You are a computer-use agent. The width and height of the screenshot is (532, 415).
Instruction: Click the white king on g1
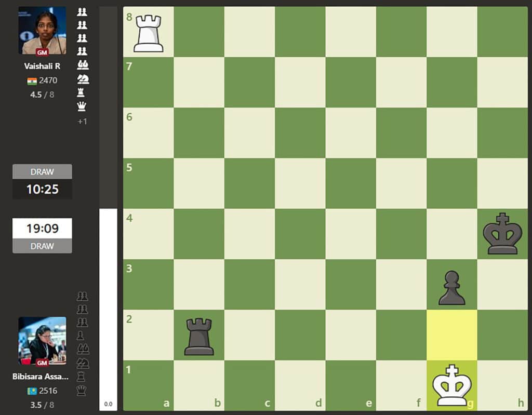[451, 385]
